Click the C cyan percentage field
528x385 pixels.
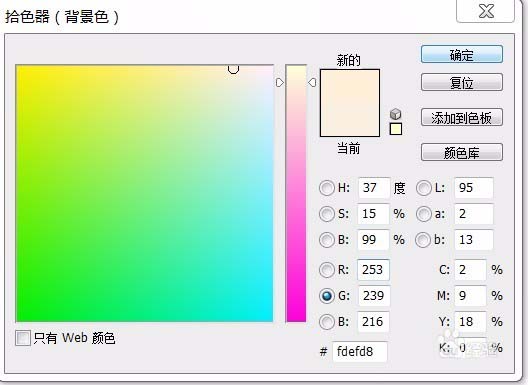click(x=471, y=270)
